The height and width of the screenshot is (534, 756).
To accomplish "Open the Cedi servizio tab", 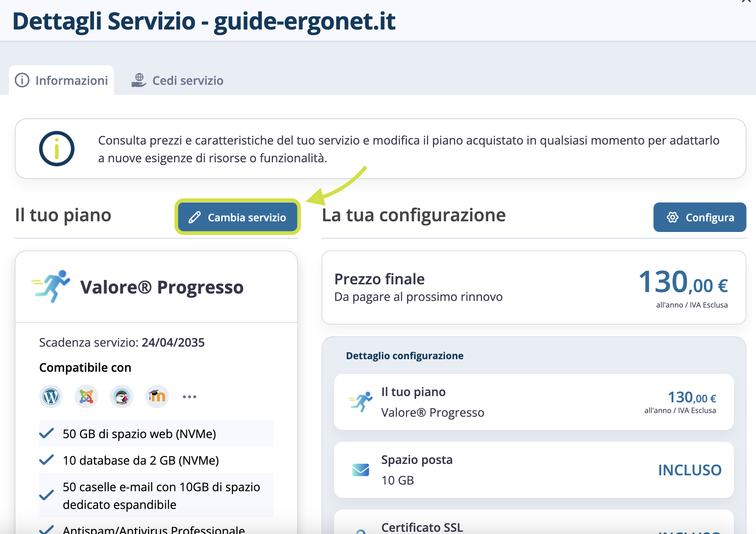I will (178, 80).
